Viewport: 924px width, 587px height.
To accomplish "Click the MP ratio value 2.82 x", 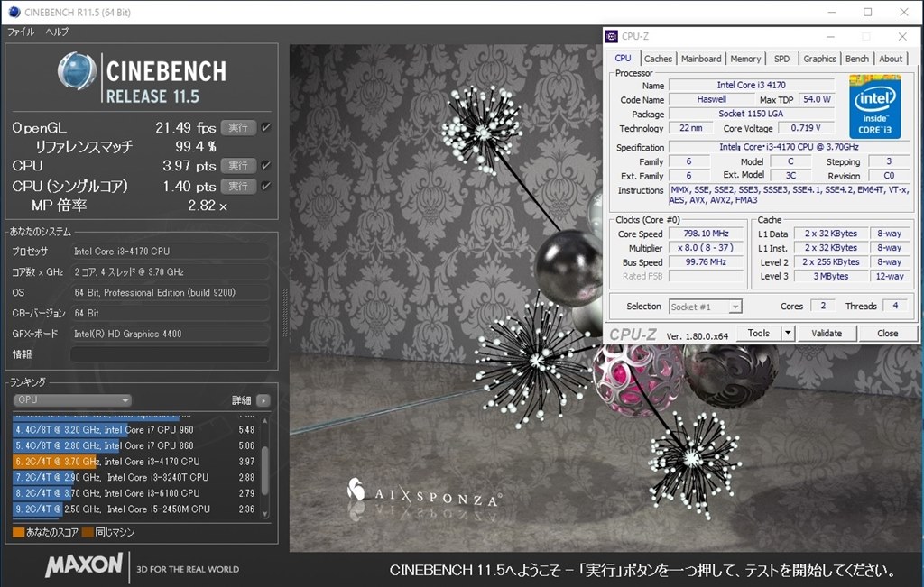I will pos(208,206).
